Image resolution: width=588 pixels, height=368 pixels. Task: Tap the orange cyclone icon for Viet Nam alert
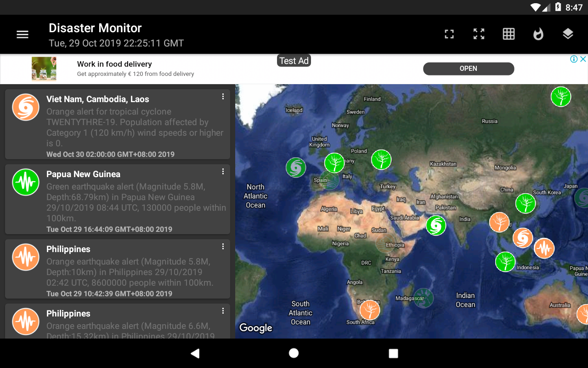[x=26, y=107]
